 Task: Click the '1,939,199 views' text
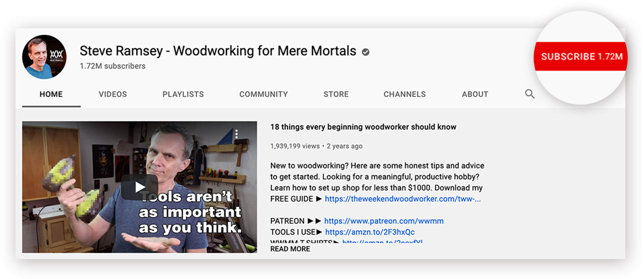point(295,146)
